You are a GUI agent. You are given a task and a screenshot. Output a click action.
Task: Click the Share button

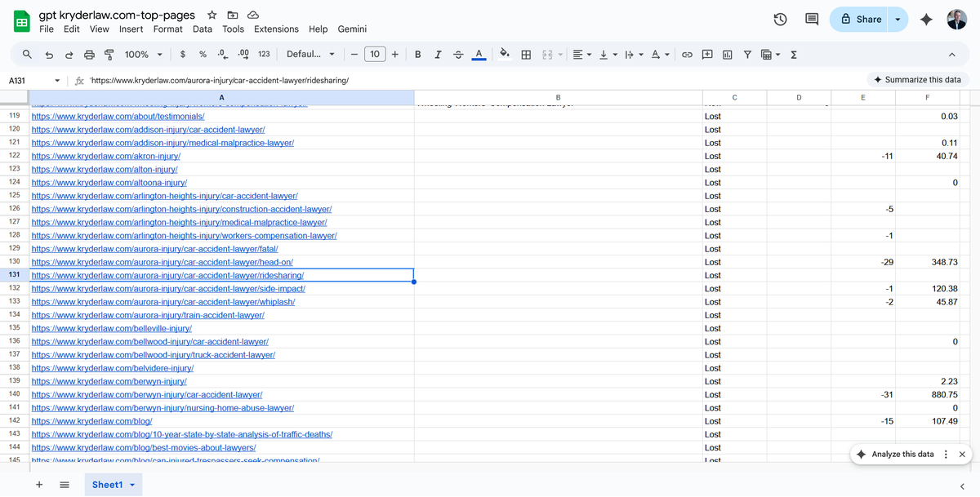[860, 20]
